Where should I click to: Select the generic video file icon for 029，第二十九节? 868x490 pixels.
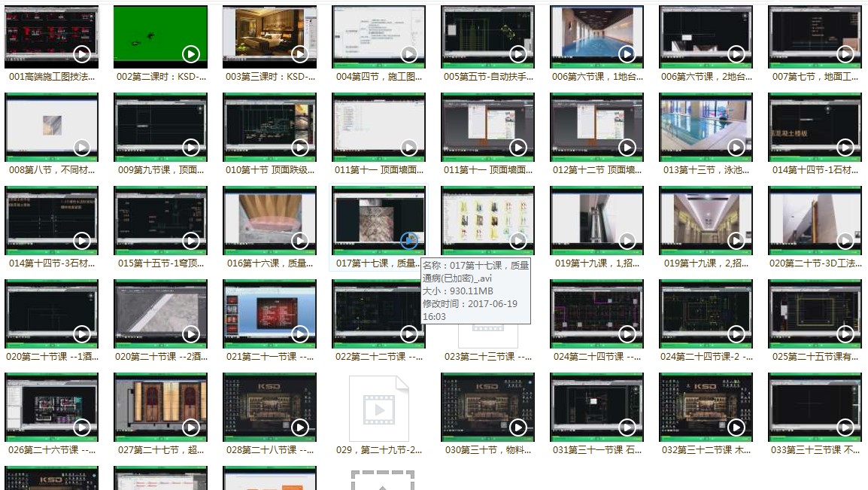tap(379, 409)
